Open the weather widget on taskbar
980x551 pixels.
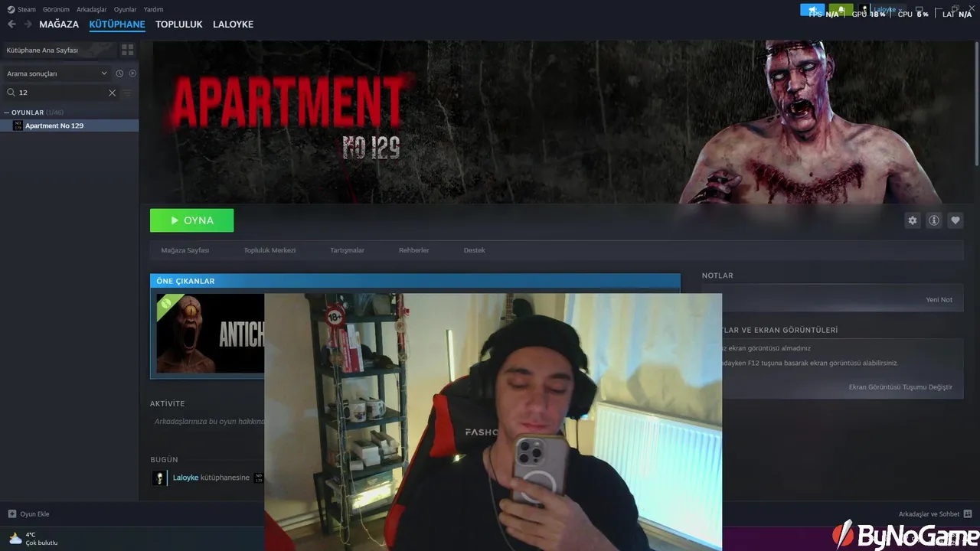point(34,539)
